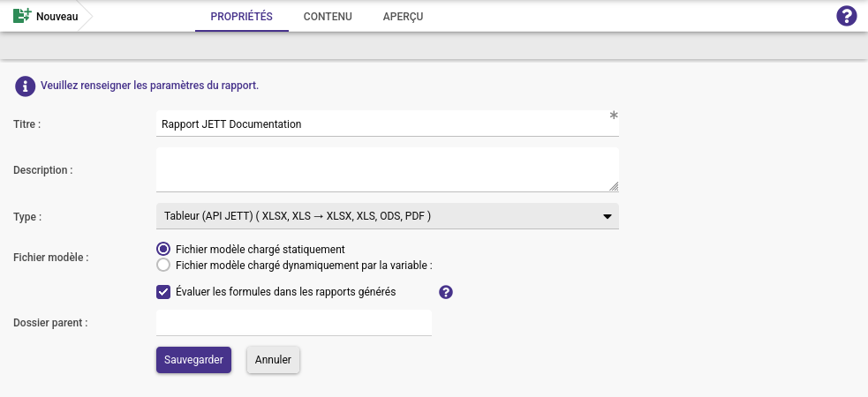The height and width of the screenshot is (397, 868).
Task: Open the help icon in the header bar
Action: pos(847,16)
